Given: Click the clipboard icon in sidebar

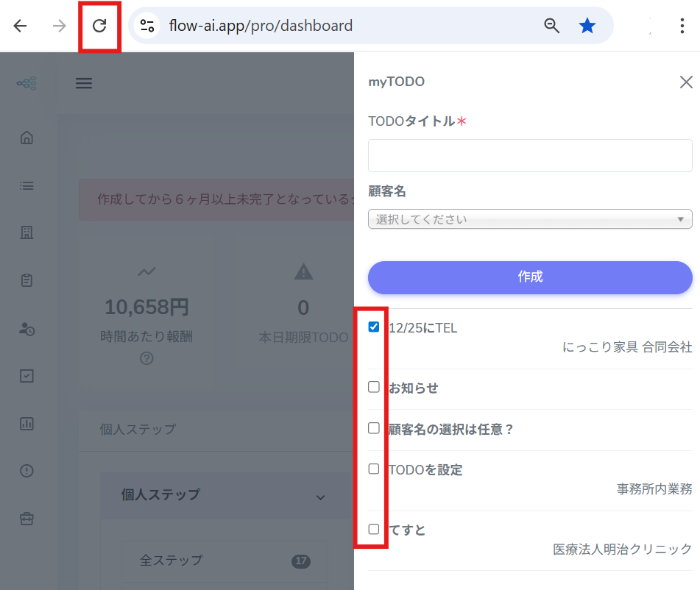Looking at the screenshot, I should [x=27, y=280].
